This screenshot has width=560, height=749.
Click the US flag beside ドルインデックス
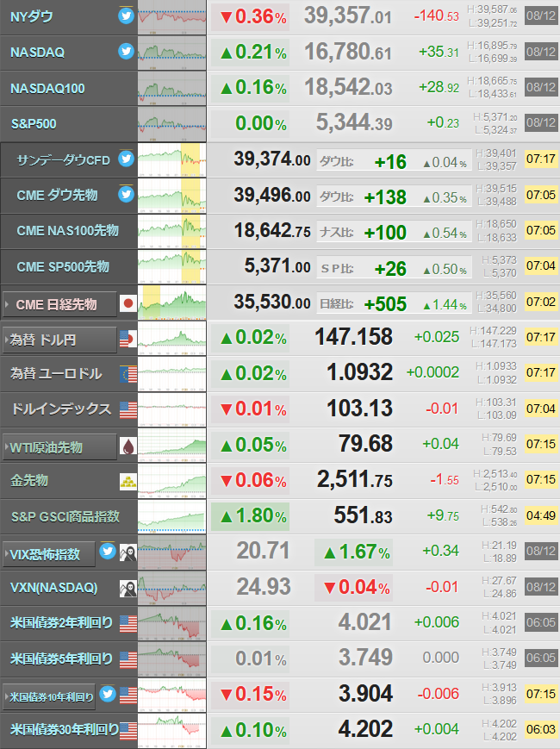point(128,410)
